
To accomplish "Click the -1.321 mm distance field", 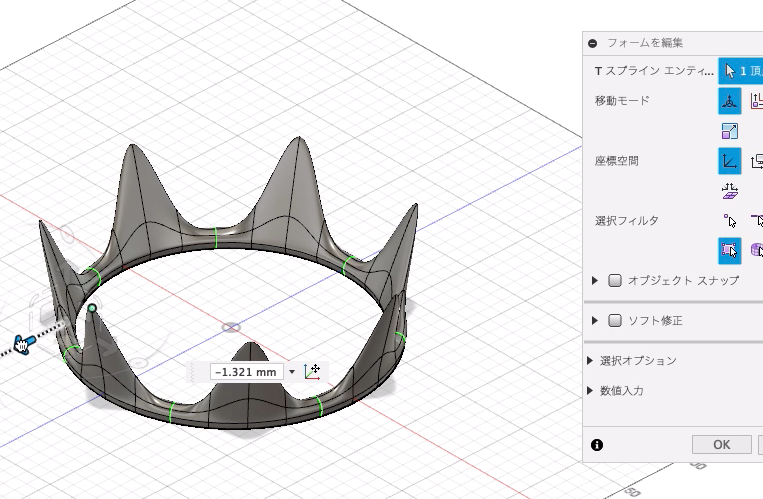I will 246,372.
